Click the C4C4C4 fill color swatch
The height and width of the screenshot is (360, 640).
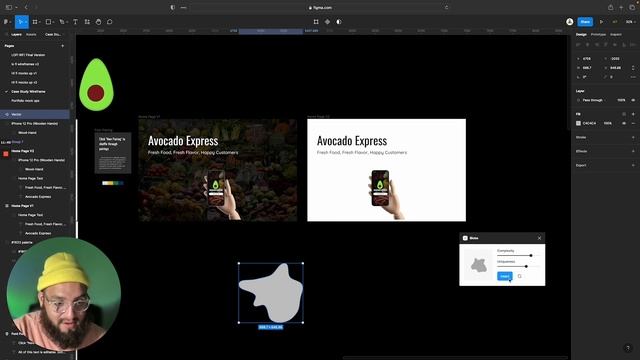pos(578,123)
